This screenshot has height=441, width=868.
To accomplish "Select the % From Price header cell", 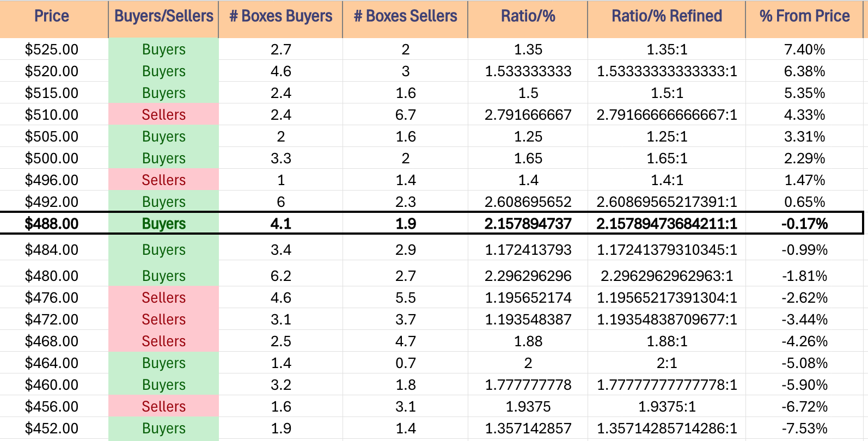I will pos(804,16).
